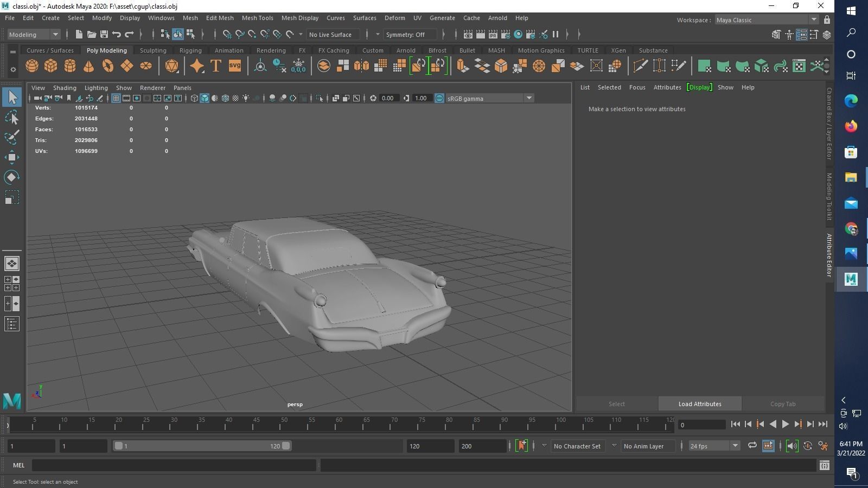
Task: Toggle the viewport grid display icon
Action: (116, 98)
